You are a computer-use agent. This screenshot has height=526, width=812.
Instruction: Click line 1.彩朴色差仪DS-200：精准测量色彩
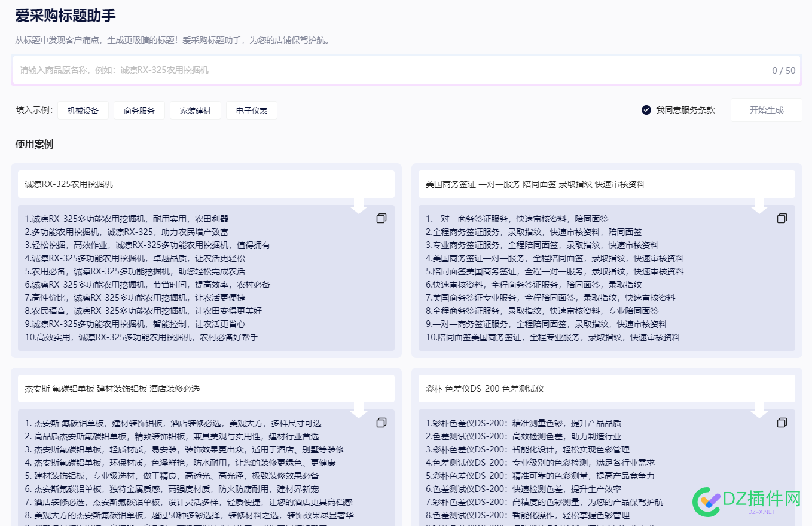click(x=523, y=423)
